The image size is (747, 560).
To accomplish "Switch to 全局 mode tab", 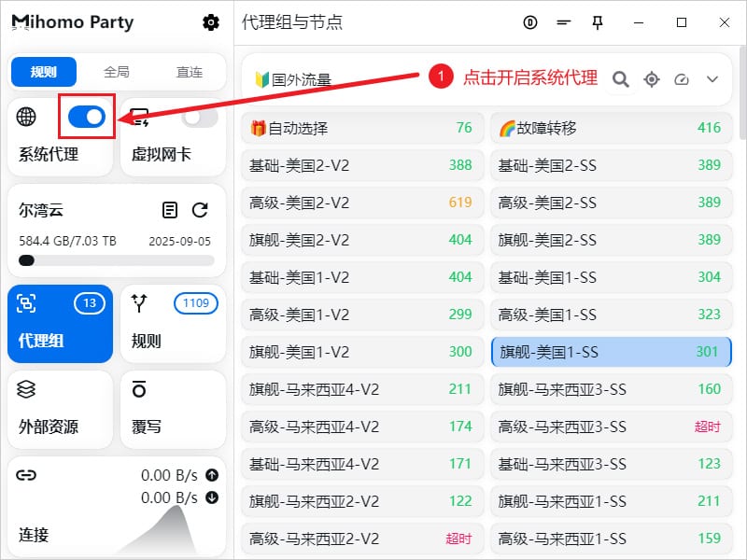I will click(117, 72).
